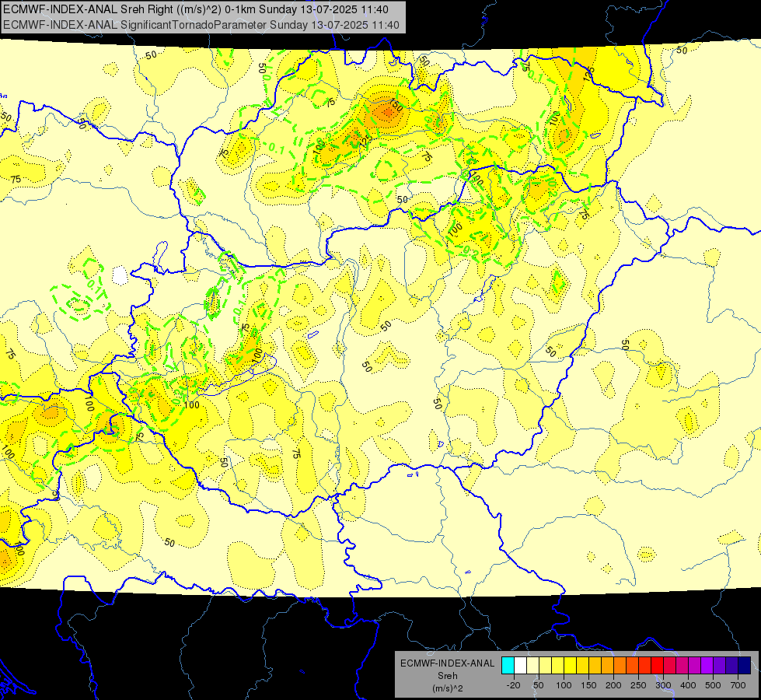Click the legend value 250
Viewport: 761px width, 700px height.
pos(638,685)
